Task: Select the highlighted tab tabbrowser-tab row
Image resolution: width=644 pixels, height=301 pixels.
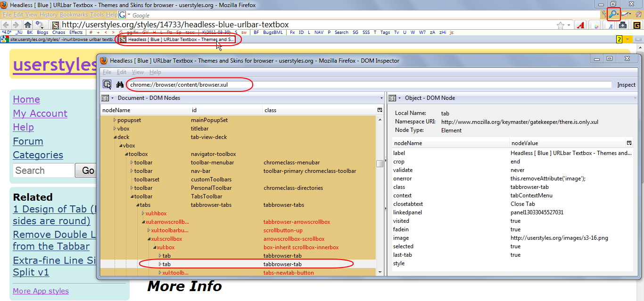Action: pos(239,264)
